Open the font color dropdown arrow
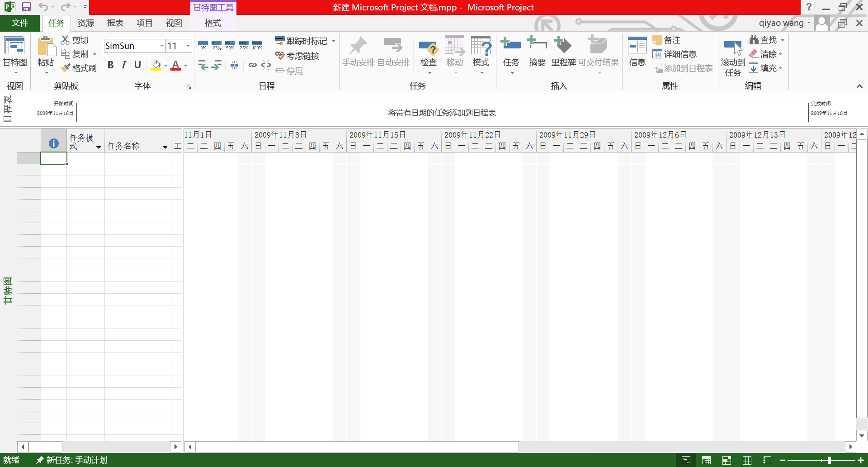Image resolution: width=868 pixels, height=467 pixels. pyautogui.click(x=185, y=66)
